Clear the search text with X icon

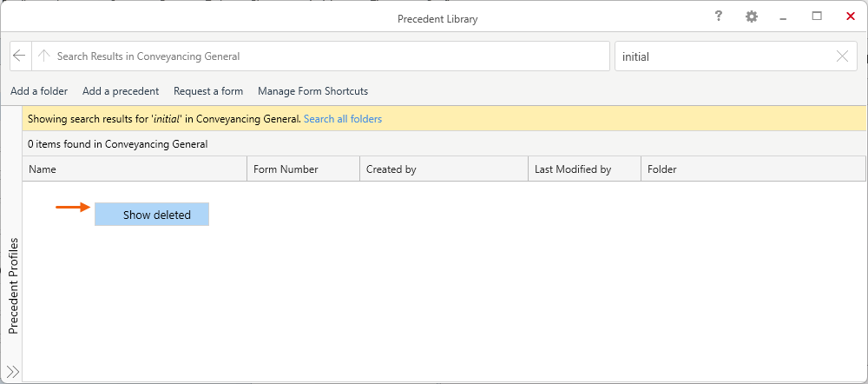842,56
